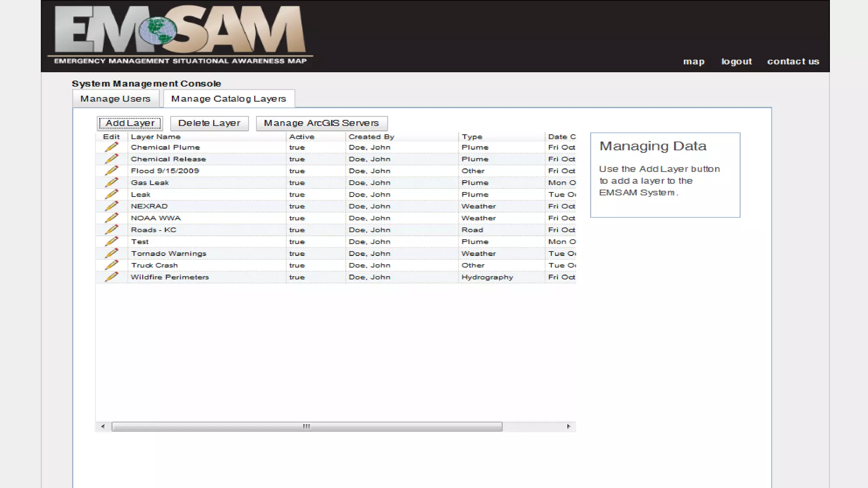The height and width of the screenshot is (488, 868).
Task: Click pencil icon for Gas Leak row
Action: tap(111, 183)
